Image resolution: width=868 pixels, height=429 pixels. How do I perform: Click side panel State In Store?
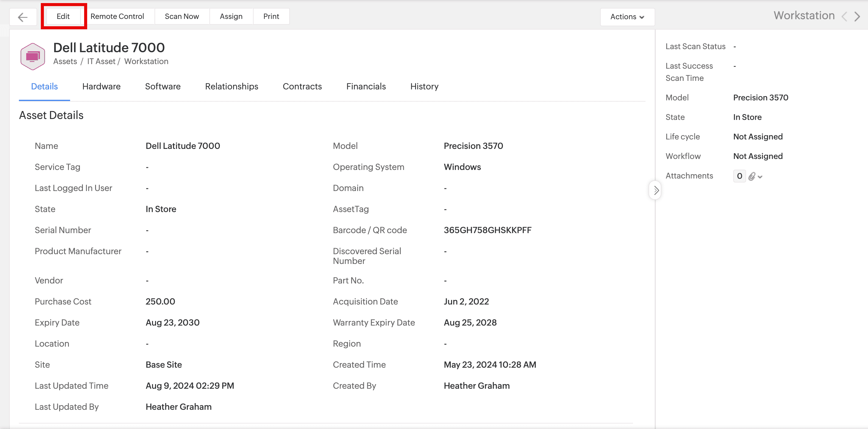747,117
